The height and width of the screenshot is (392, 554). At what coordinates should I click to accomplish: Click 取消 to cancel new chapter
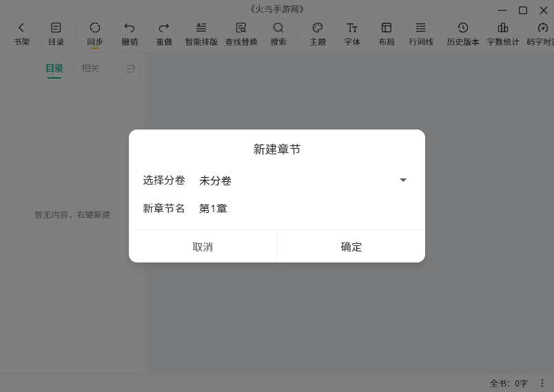203,247
